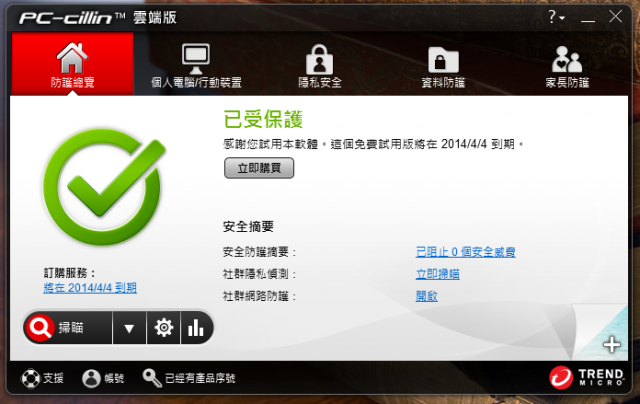The width and height of the screenshot is (640, 404).
Task: Select the 資料防護 folder lock icon
Action: [443, 60]
